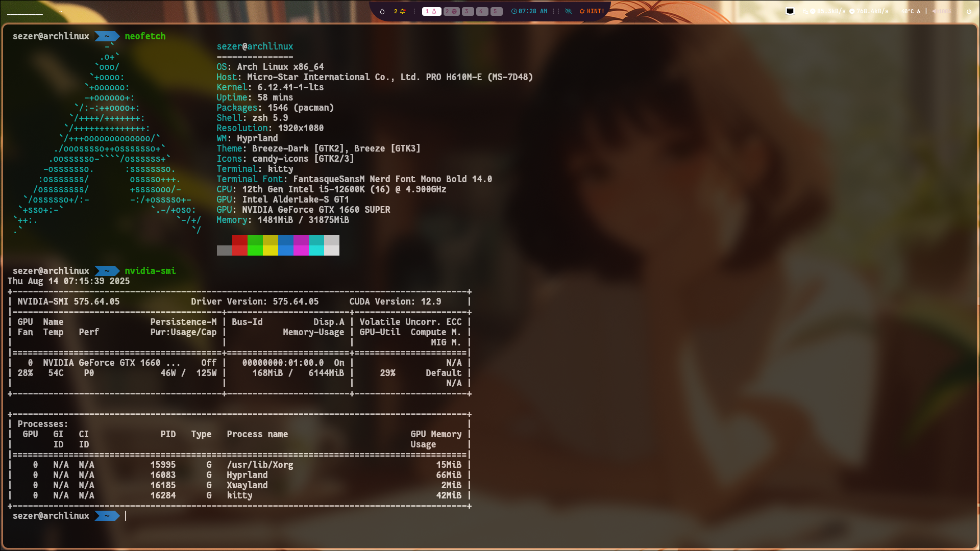Viewport: 980px width, 551px height.
Task: Click the Arch ASCII logo in neofetch output
Action: tap(107, 138)
